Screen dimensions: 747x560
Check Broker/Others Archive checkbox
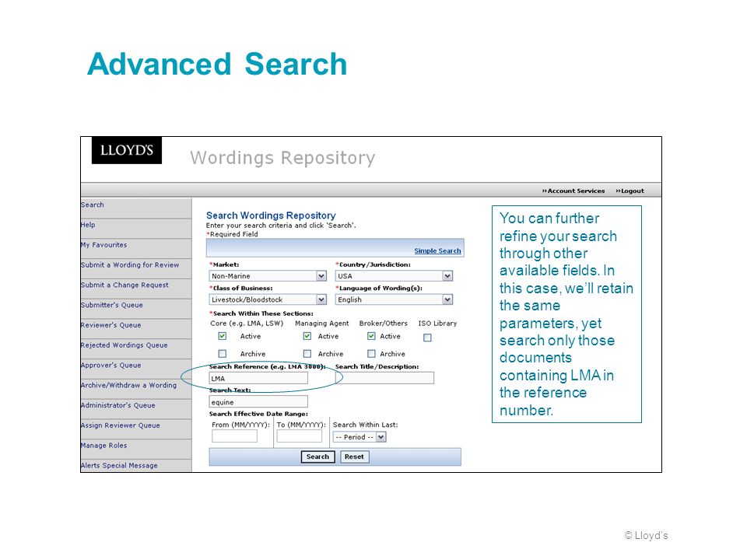tap(372, 354)
